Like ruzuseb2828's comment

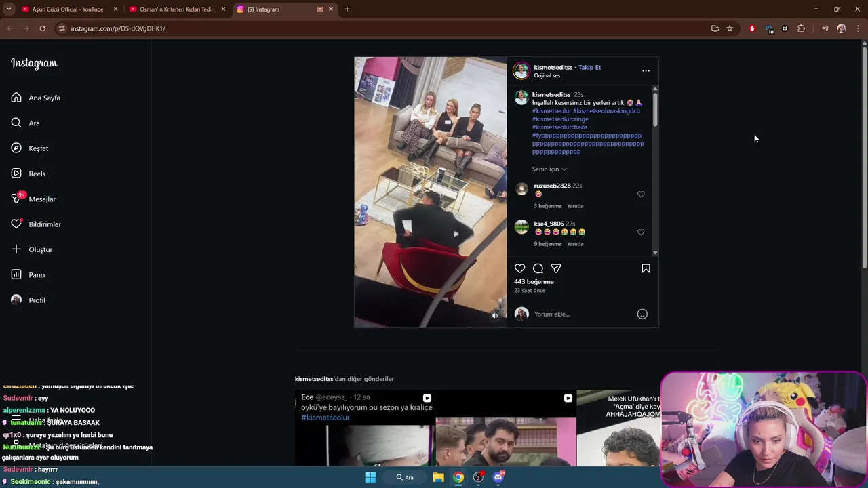(x=641, y=195)
